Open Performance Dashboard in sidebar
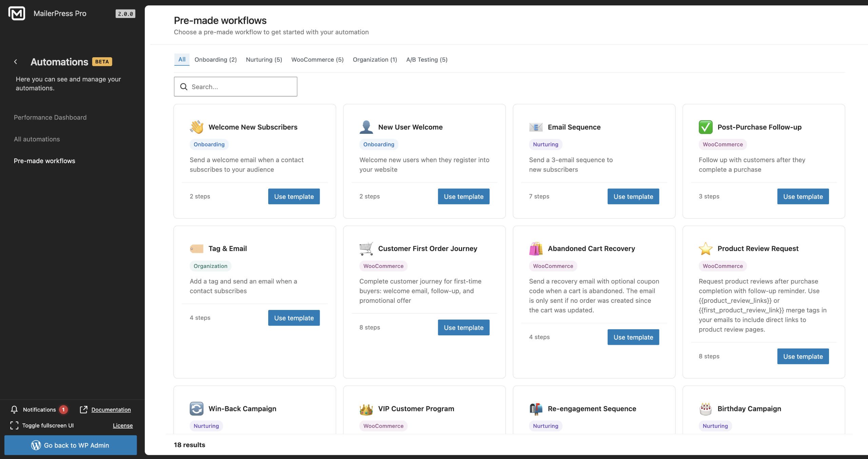The width and height of the screenshot is (868, 459). coord(50,118)
